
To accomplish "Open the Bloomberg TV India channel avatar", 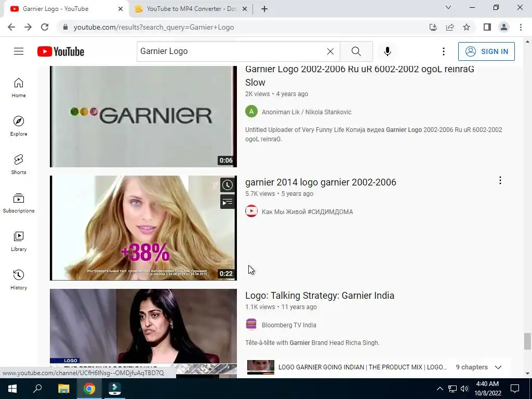I will pos(251,324).
